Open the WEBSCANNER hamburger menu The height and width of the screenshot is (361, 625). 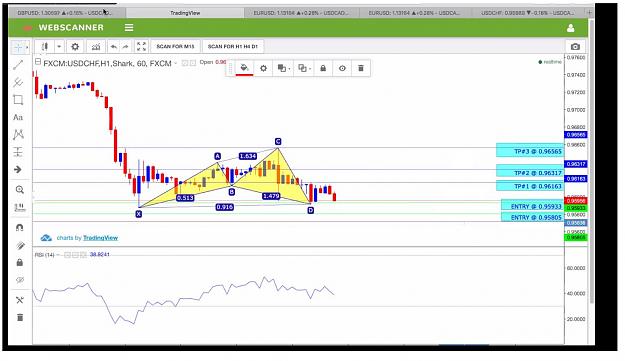coord(129,27)
